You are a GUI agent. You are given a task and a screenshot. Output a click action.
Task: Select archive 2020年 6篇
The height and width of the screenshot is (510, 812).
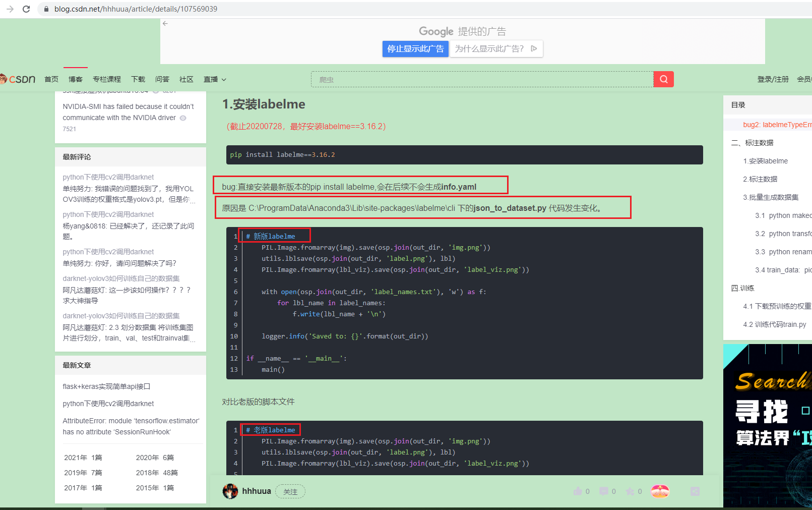[x=155, y=458]
